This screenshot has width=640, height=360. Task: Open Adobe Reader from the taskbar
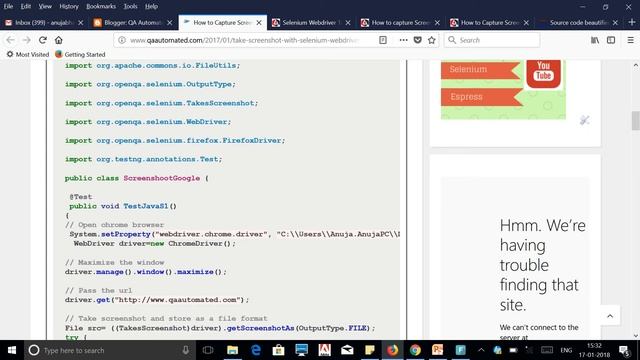[324, 350]
